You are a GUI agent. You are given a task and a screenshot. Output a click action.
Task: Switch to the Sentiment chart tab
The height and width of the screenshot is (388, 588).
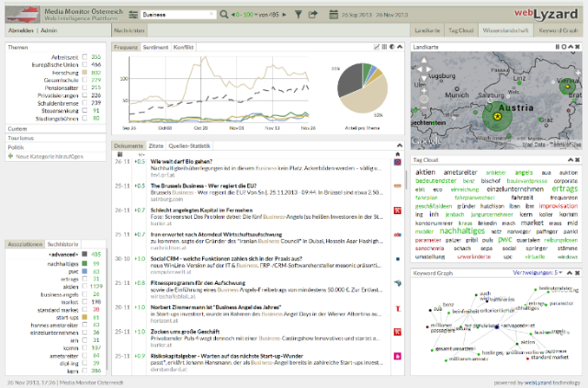point(155,47)
